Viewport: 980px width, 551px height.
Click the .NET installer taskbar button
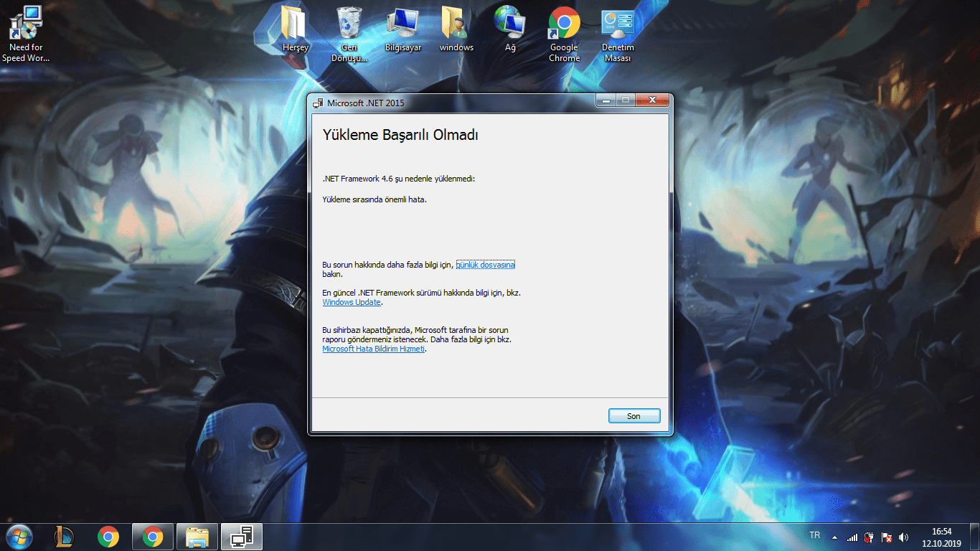(242, 537)
